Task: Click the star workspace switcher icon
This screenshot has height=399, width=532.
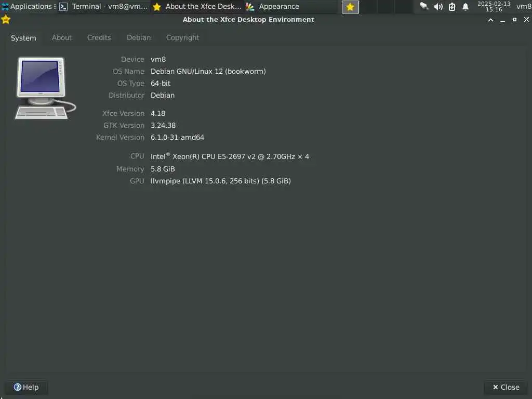Action: click(350, 7)
